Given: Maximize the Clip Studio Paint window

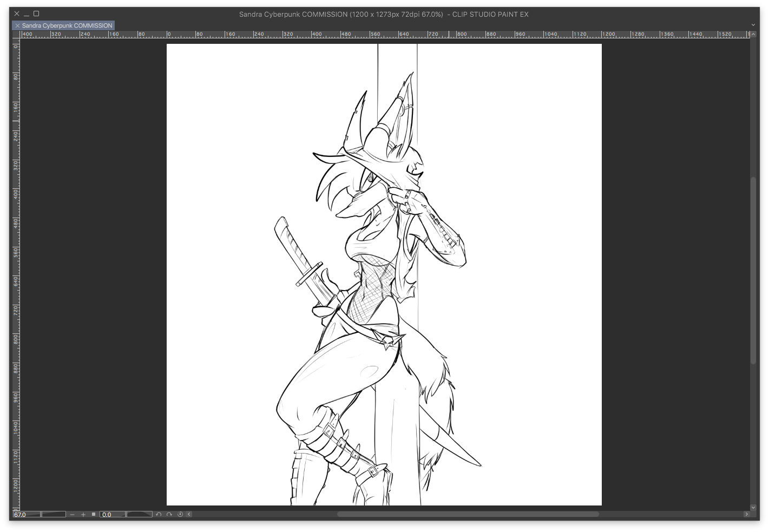Looking at the screenshot, I should (36, 14).
